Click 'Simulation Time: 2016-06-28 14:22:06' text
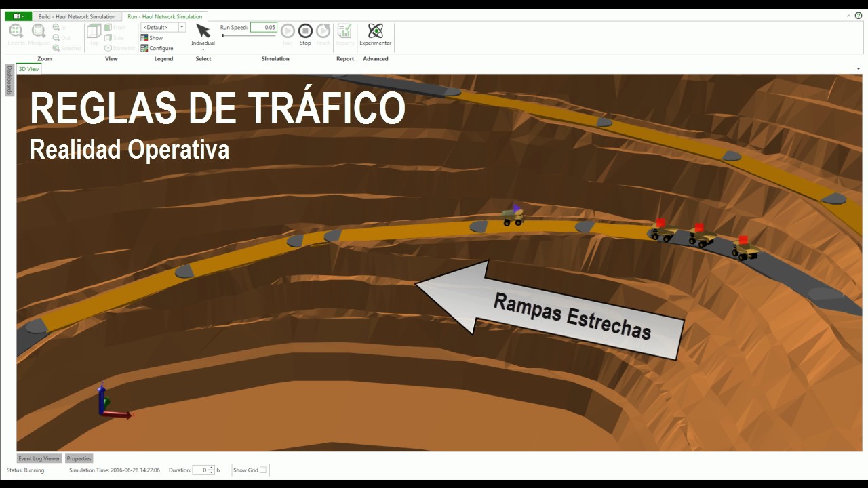This screenshot has width=868, height=488. 115,470
